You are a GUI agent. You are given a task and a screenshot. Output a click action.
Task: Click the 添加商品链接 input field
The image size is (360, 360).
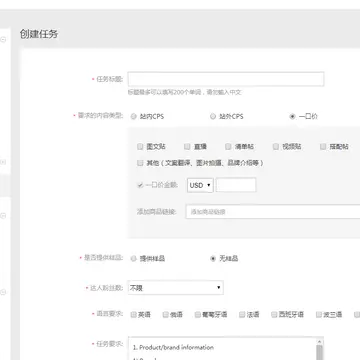pos(273,212)
